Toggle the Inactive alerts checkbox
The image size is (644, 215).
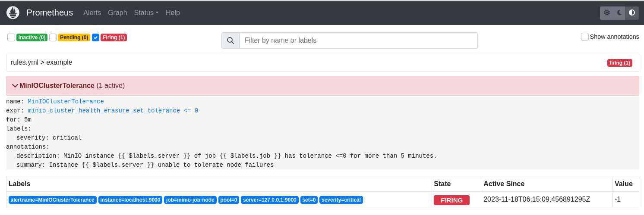[x=11, y=37]
